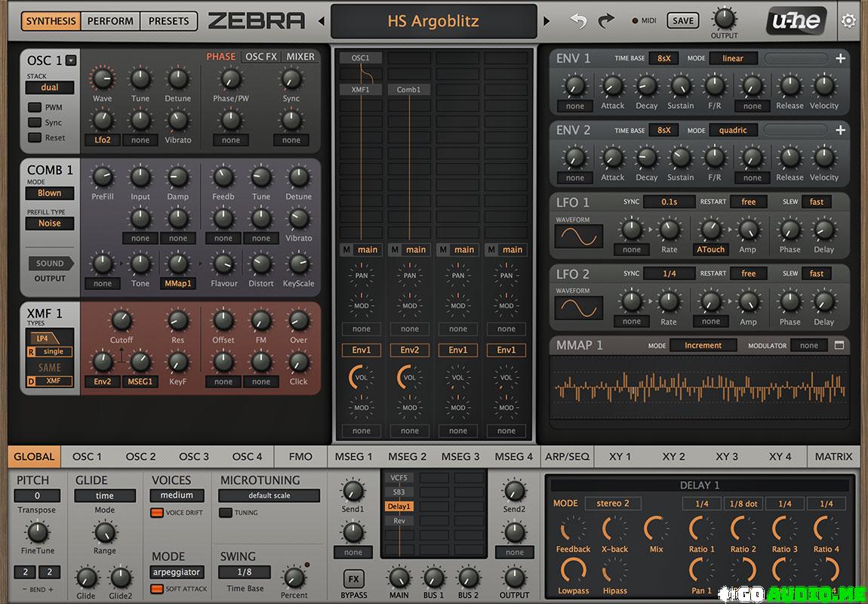Click the COMB 1 PreFill knob
Viewport: 868px width, 604px height.
[x=103, y=177]
